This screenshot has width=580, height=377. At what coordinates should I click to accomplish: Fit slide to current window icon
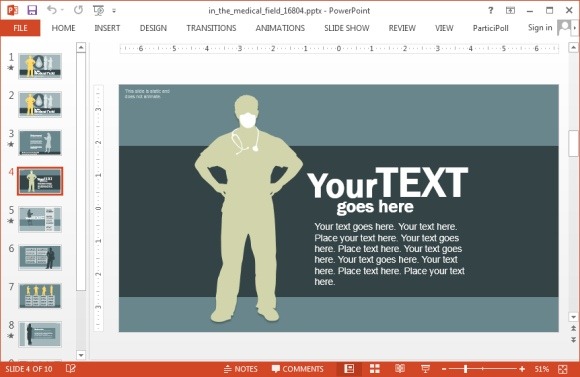(x=563, y=369)
